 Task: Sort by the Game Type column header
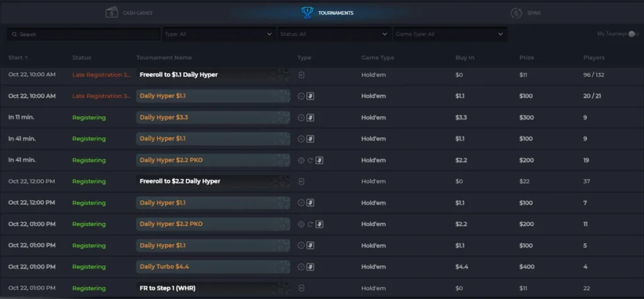[x=378, y=57]
